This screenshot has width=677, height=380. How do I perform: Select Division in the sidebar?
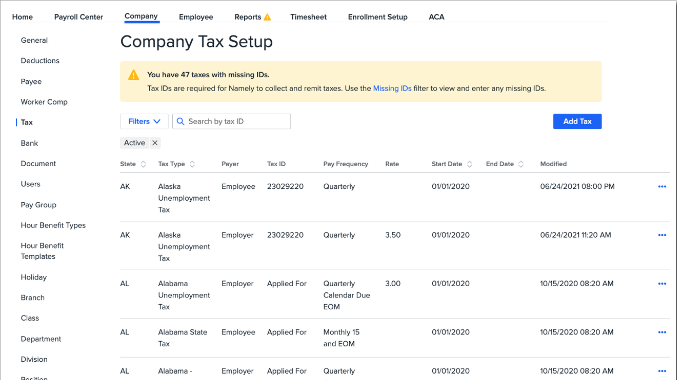34,359
